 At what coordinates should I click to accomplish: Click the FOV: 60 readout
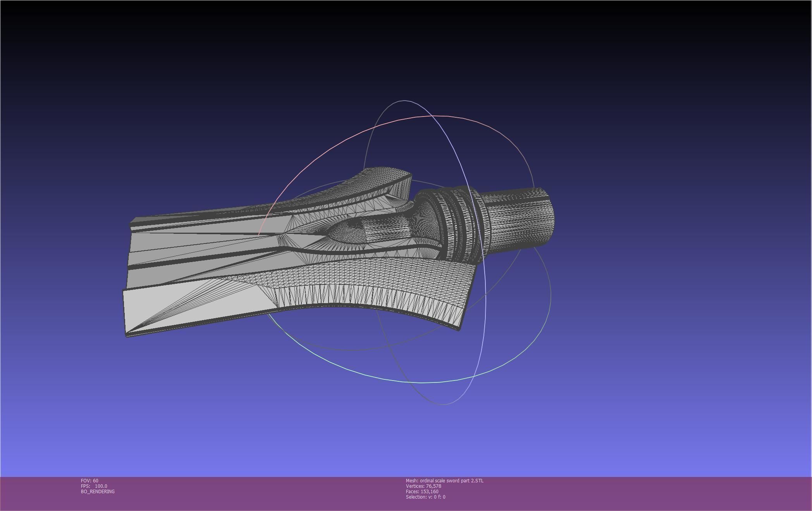pyautogui.click(x=89, y=481)
